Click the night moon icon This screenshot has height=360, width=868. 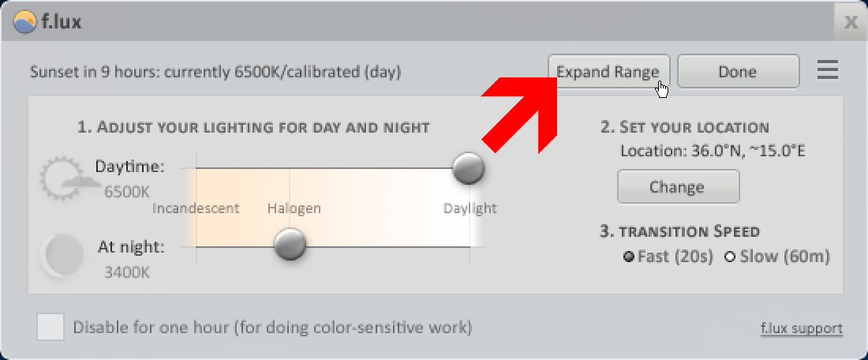point(62,255)
